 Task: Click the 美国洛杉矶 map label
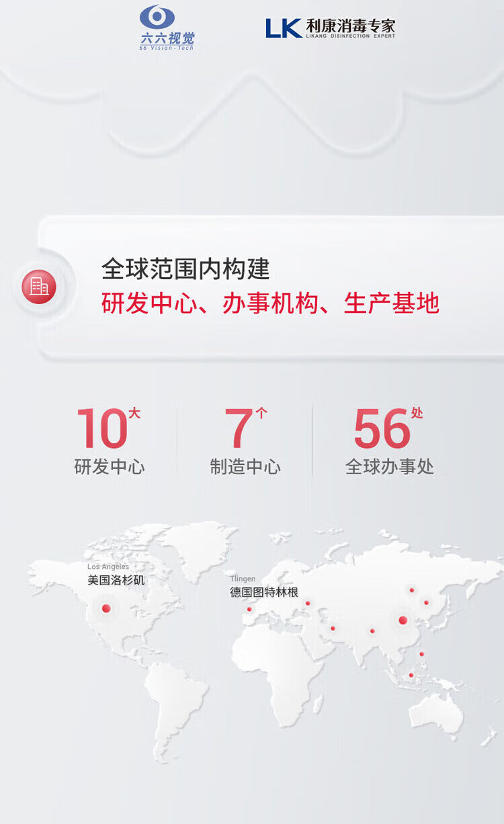point(116,580)
